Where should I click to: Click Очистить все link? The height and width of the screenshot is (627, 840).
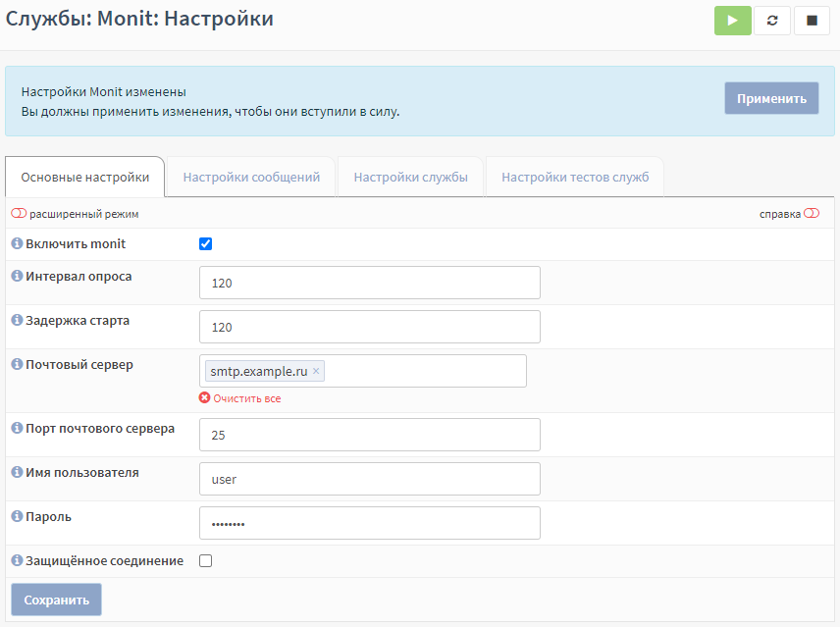[247, 398]
